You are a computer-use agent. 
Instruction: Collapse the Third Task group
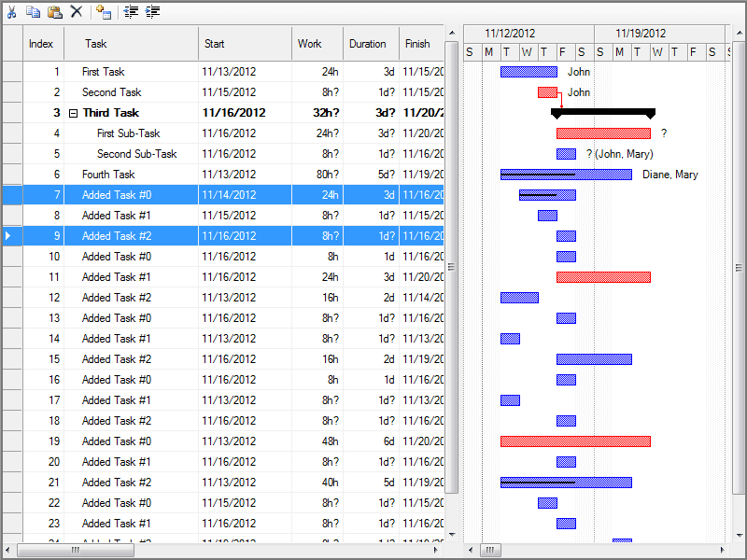(x=73, y=113)
